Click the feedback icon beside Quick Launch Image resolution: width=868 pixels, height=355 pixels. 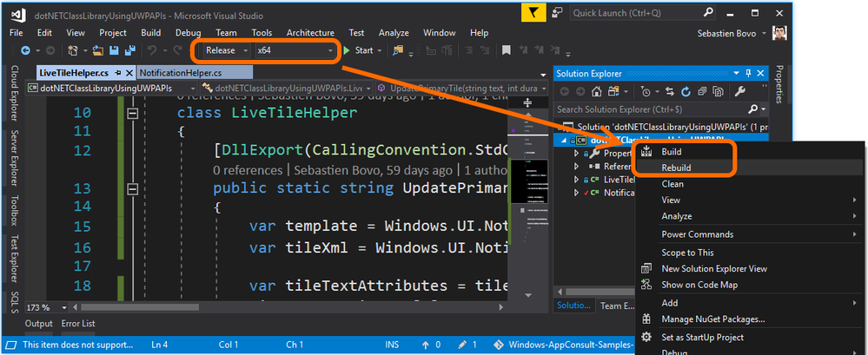[558, 12]
